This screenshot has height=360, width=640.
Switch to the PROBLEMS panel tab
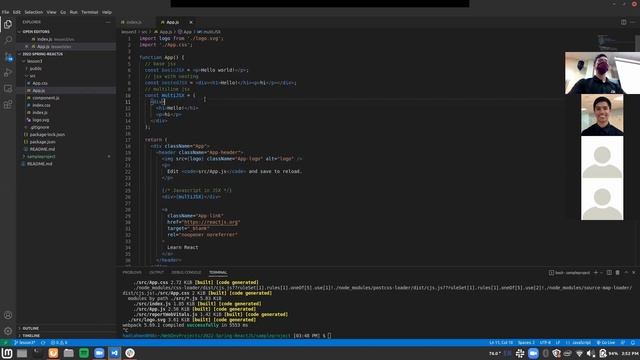132,273
